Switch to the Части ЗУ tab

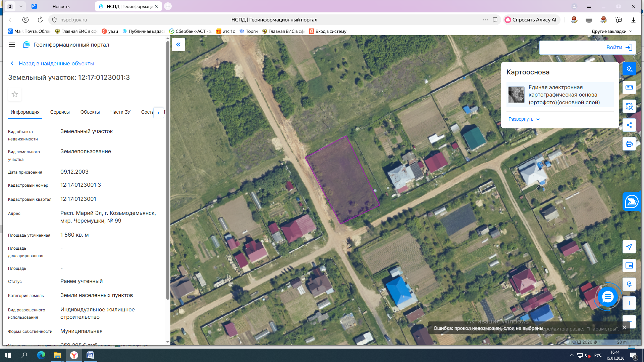120,112
